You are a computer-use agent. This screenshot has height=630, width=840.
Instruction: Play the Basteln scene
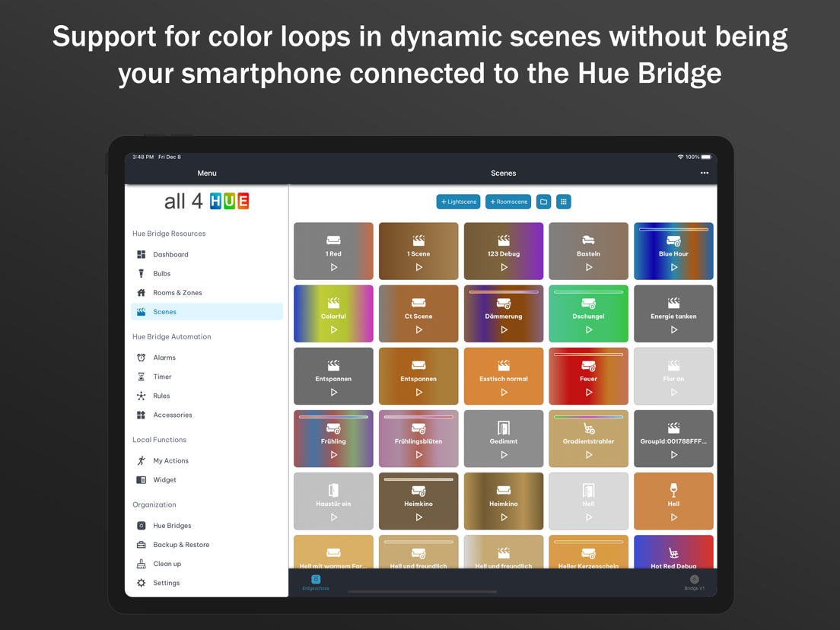click(x=589, y=267)
